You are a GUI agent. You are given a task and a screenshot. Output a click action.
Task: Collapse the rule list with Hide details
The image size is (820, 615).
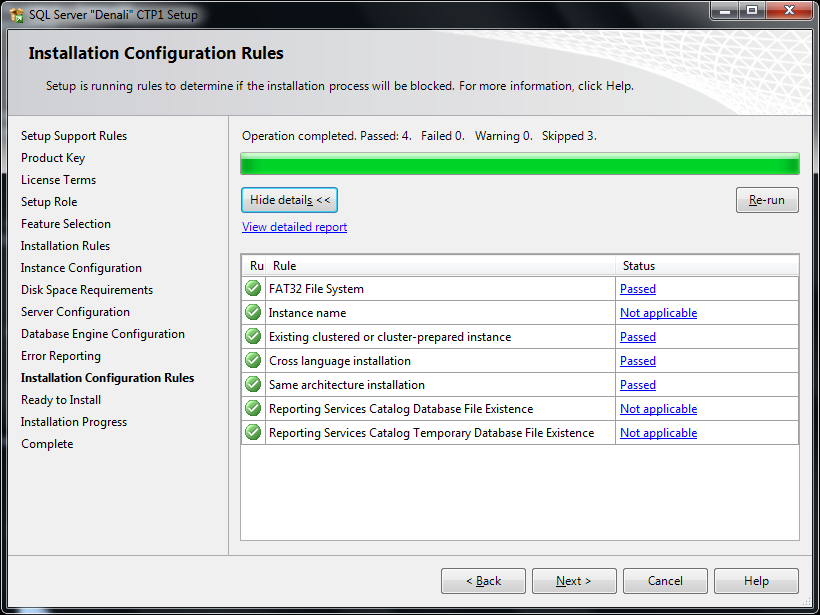tap(290, 200)
